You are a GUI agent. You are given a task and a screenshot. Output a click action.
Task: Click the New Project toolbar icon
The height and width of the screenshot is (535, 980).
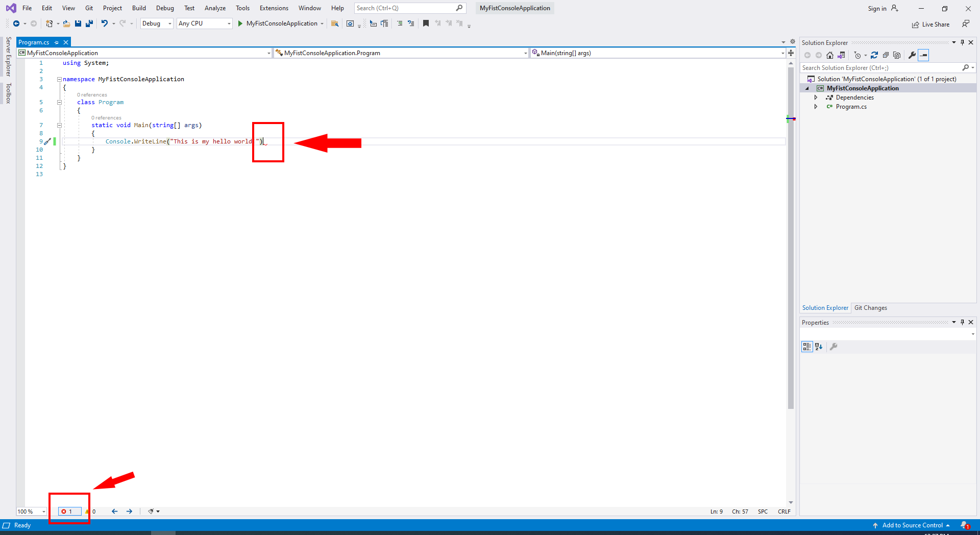[x=49, y=23]
